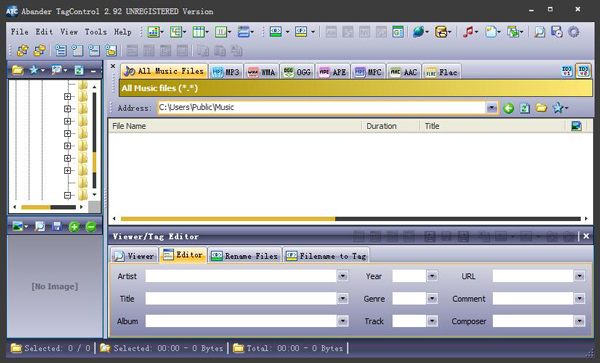Open the Filename to Tag tab
The image size is (600, 363).
pos(326,256)
